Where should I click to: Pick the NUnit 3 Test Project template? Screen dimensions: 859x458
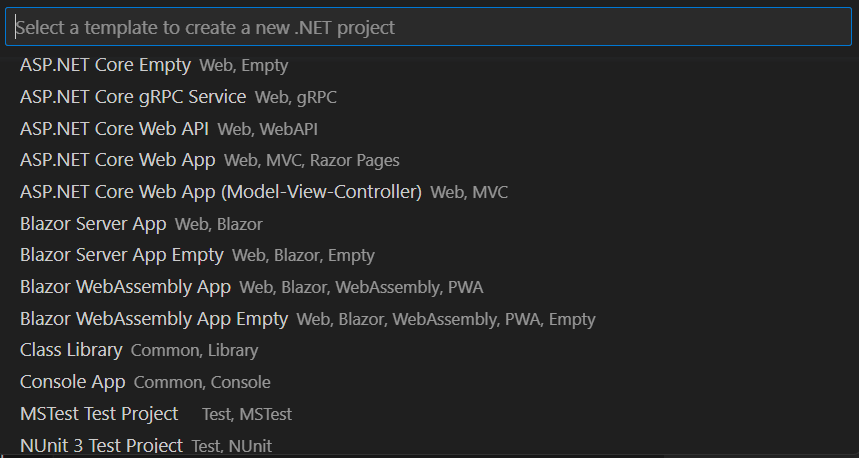pyautogui.click(x=101, y=445)
